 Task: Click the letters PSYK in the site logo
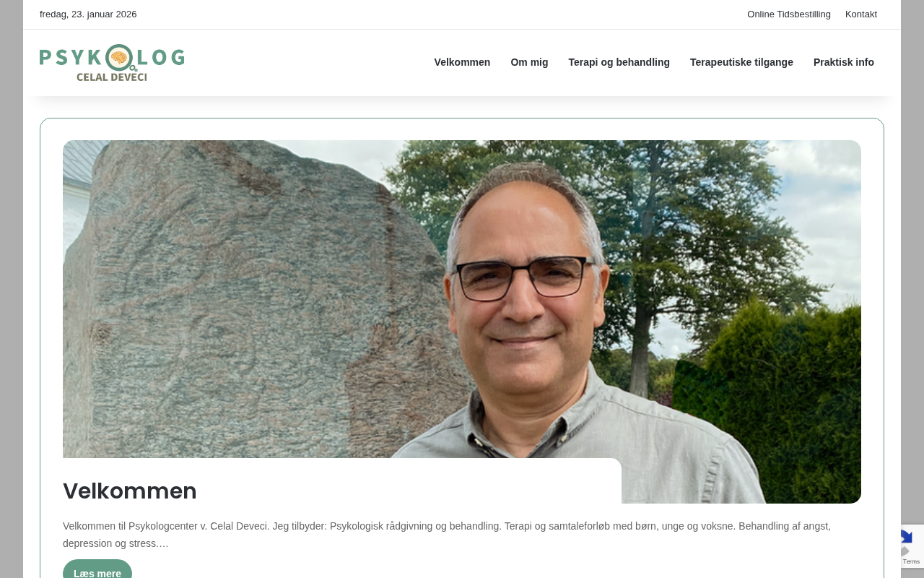coord(71,58)
